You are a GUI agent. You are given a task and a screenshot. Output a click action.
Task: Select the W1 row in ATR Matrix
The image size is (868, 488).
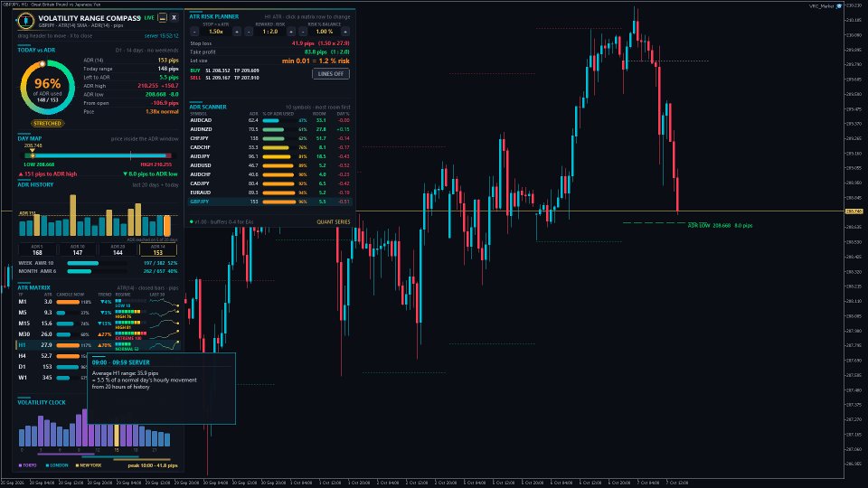52,378
